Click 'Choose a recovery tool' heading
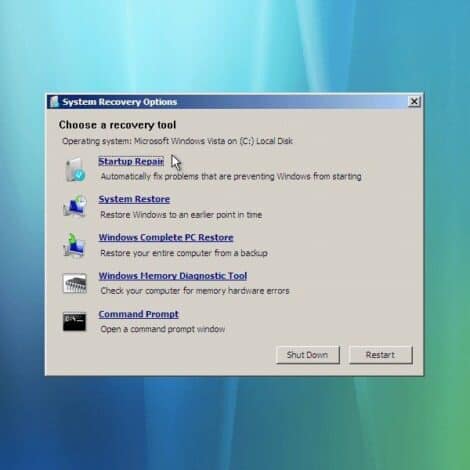Image resolution: width=470 pixels, height=470 pixels. [x=117, y=125]
